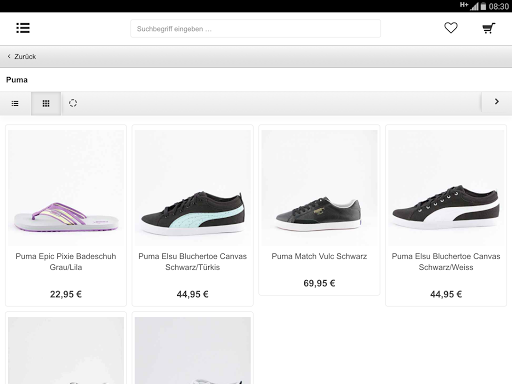
Task: Select Puma Epic Pixie Badeschuh Grau/Lila title
Action: (x=66, y=262)
